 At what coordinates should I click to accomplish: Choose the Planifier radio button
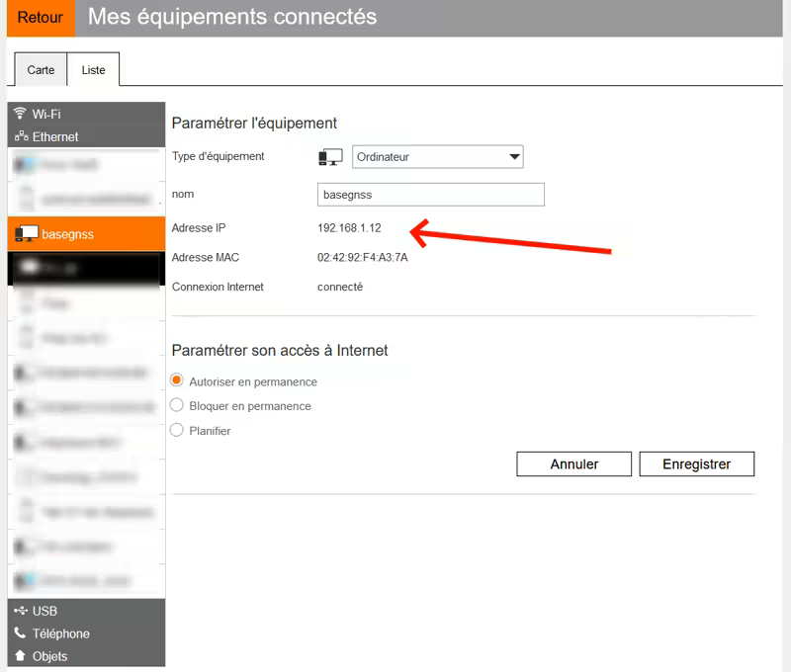pyautogui.click(x=177, y=430)
